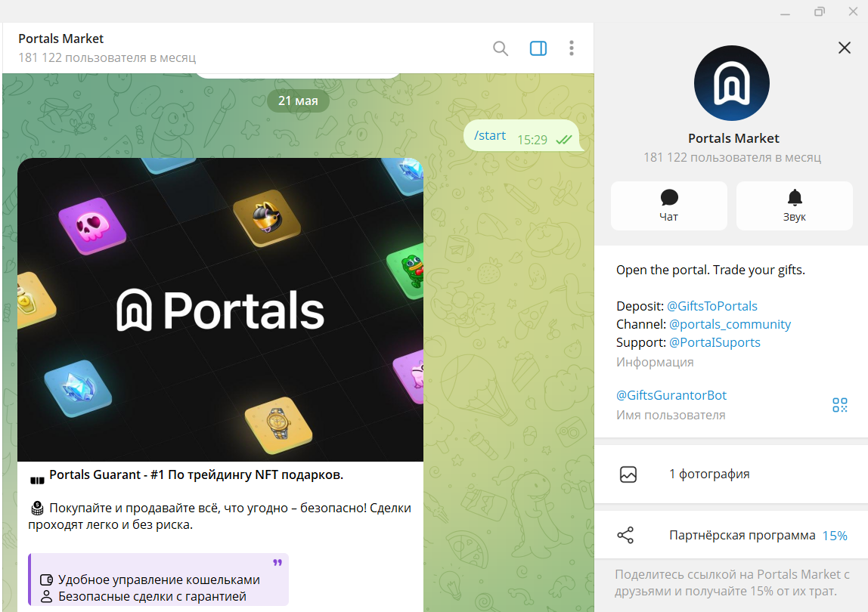
Task: Open the @GiftsToPortals deposit link
Action: point(712,306)
